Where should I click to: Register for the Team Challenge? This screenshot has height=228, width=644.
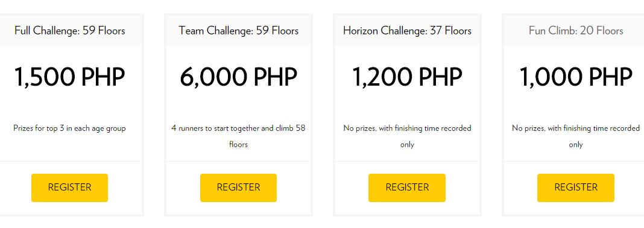238,188
